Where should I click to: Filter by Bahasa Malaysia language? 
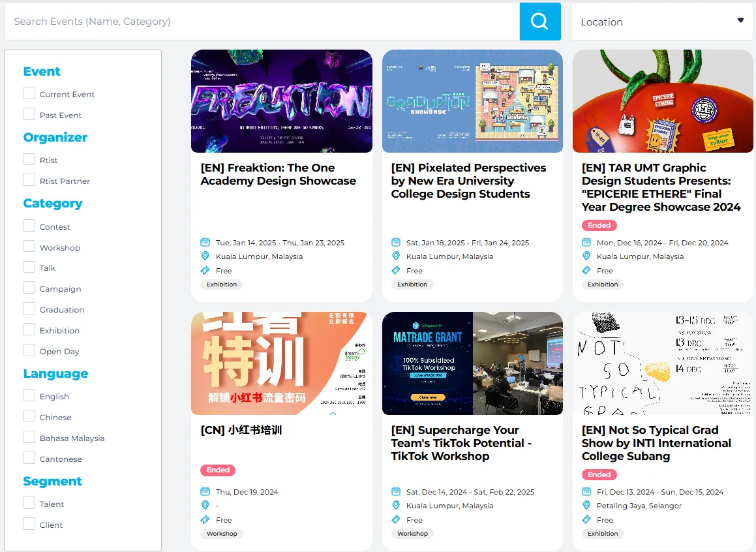[x=29, y=437]
